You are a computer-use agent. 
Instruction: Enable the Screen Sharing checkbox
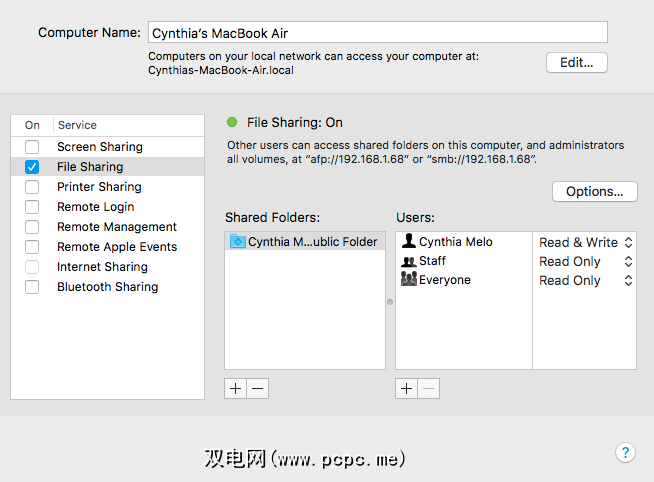[x=32, y=147]
